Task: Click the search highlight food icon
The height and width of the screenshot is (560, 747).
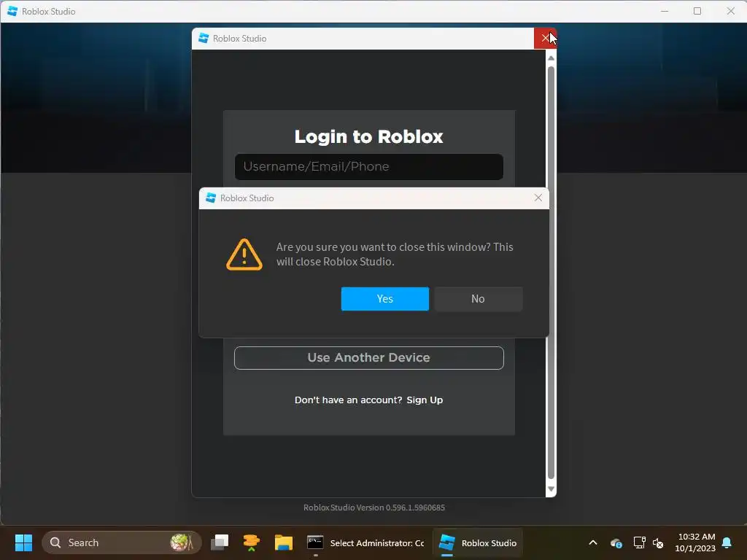Action: [x=181, y=542]
